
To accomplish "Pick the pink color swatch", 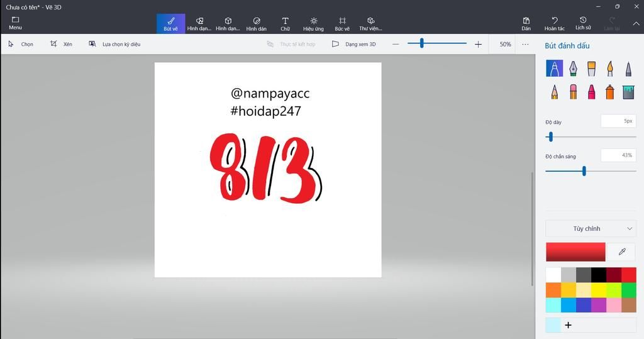I will pyautogui.click(x=614, y=305).
